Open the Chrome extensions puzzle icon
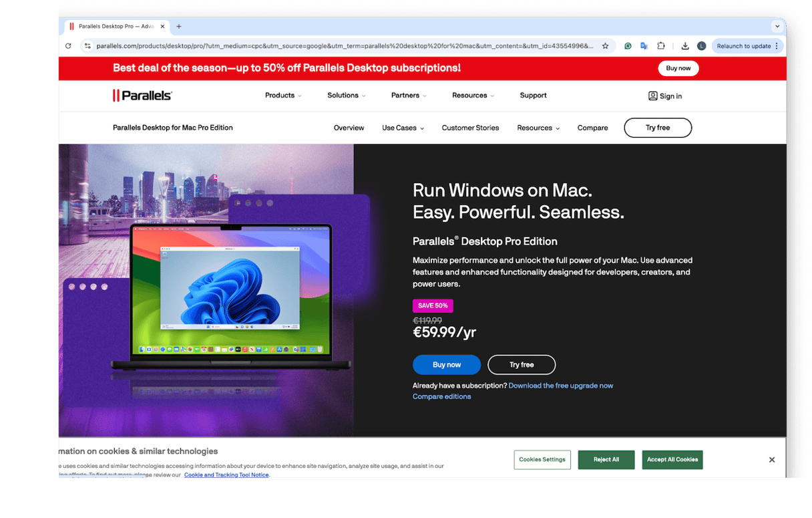The image size is (812, 518). pyautogui.click(x=660, y=46)
